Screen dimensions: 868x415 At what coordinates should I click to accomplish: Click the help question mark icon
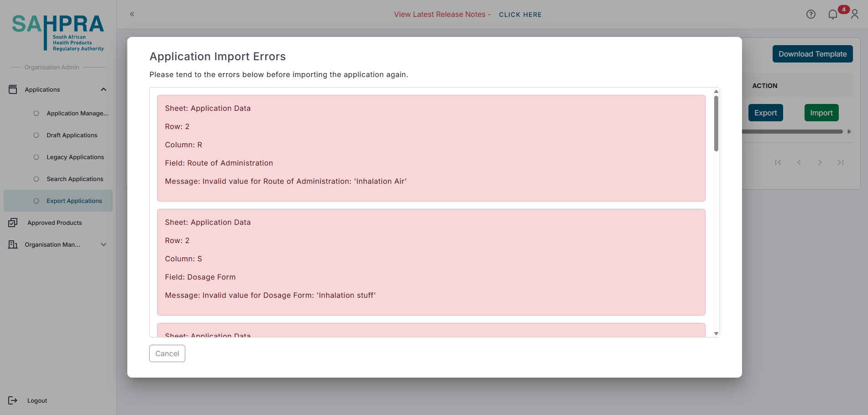(810, 14)
